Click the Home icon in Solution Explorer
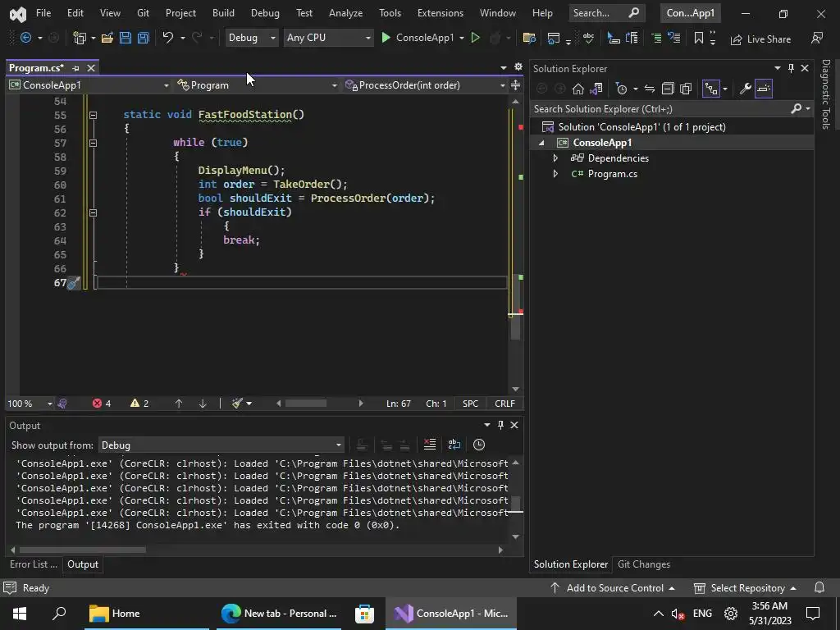This screenshot has width=840, height=630. (578, 89)
